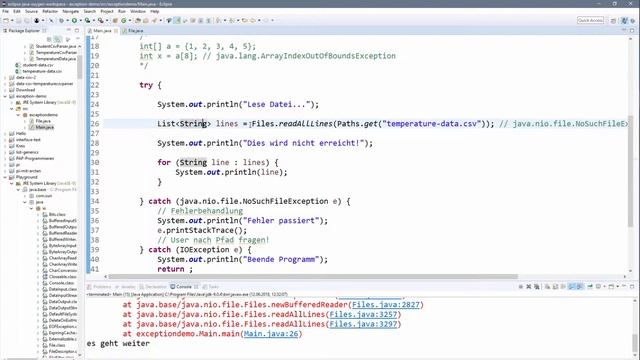Open the Run icon dropdown arrow
Viewport: 640px width, 360px height.
click(x=80, y=20)
